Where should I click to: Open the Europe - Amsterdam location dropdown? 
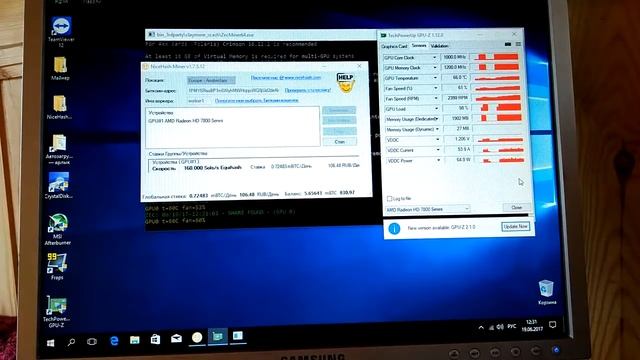[211, 80]
